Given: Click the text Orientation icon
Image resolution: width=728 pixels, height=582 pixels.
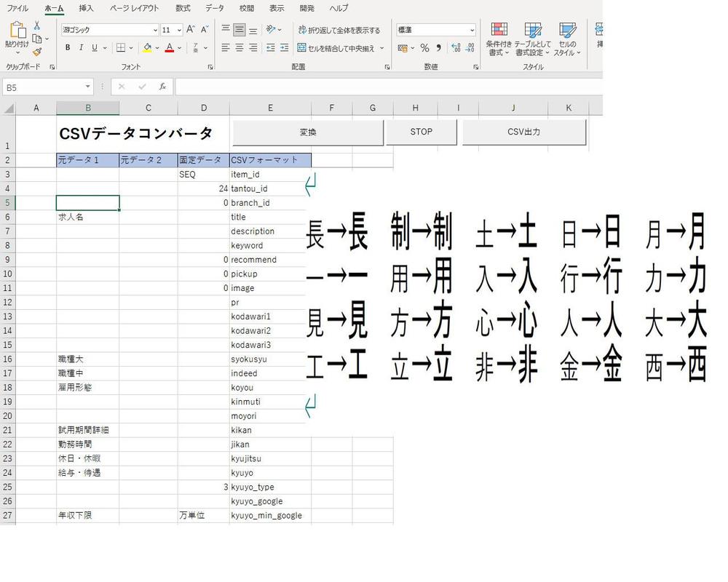Looking at the screenshot, I should pos(271,30).
